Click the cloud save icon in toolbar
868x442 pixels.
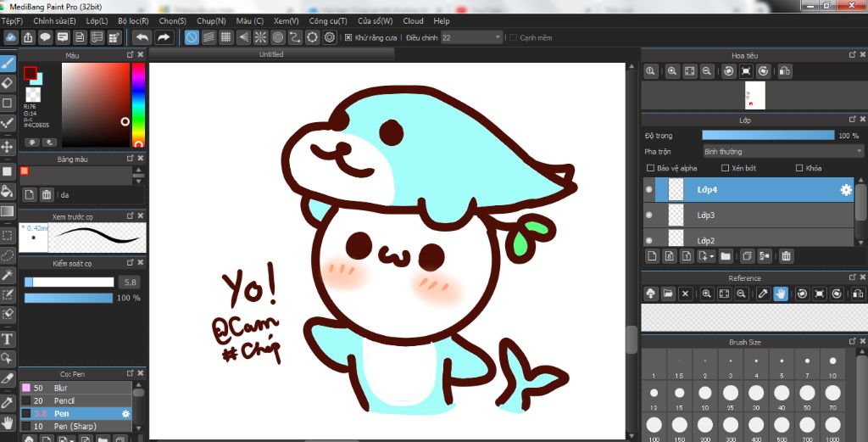click(11, 37)
